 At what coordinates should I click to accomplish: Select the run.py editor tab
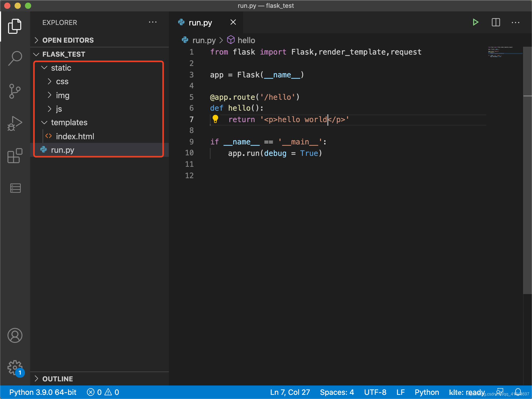pyautogui.click(x=200, y=23)
